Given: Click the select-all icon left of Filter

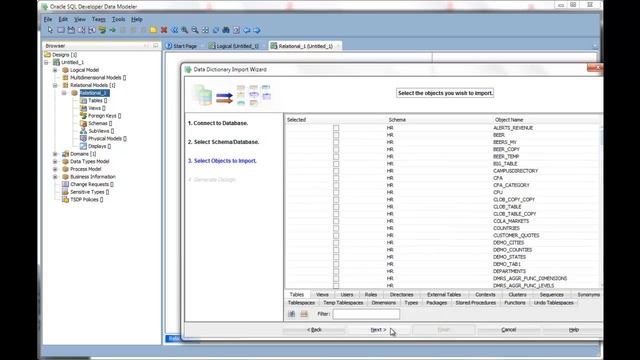Looking at the screenshot, I should pyautogui.click(x=291, y=314).
